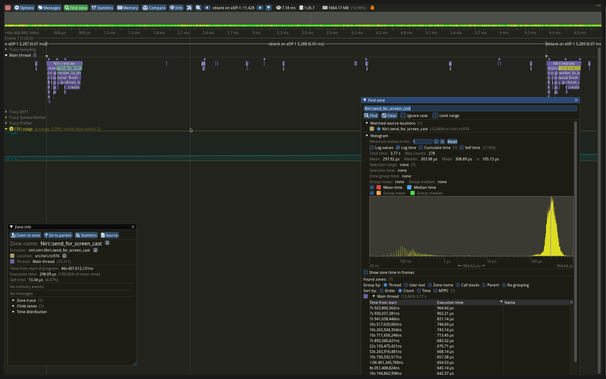The image size is (606, 379).
Task: Go to the next vblank frame with the right arrow
Action: [260, 7]
